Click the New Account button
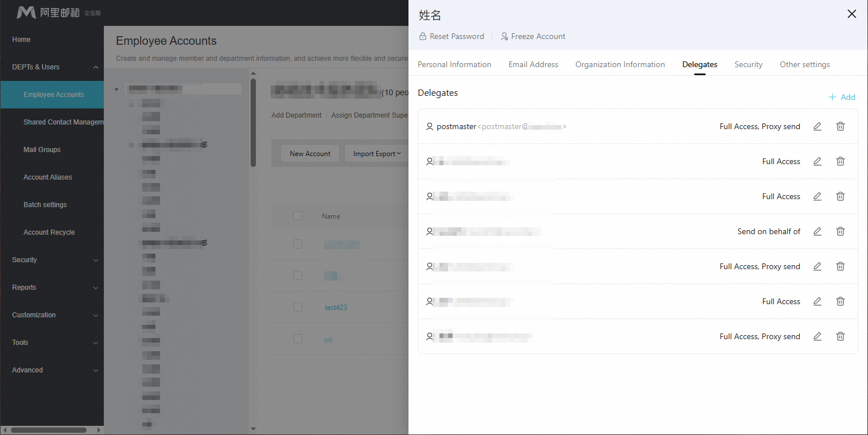 pos(310,154)
